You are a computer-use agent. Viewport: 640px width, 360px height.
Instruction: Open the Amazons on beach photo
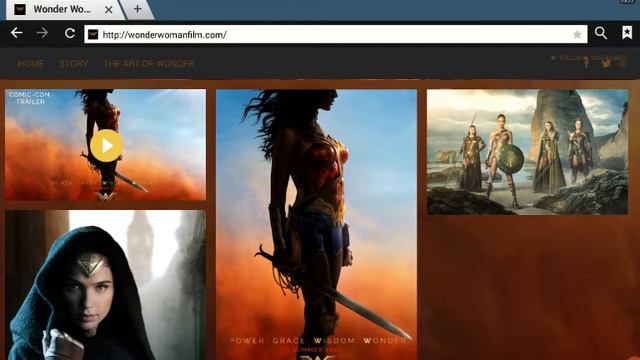tap(527, 152)
